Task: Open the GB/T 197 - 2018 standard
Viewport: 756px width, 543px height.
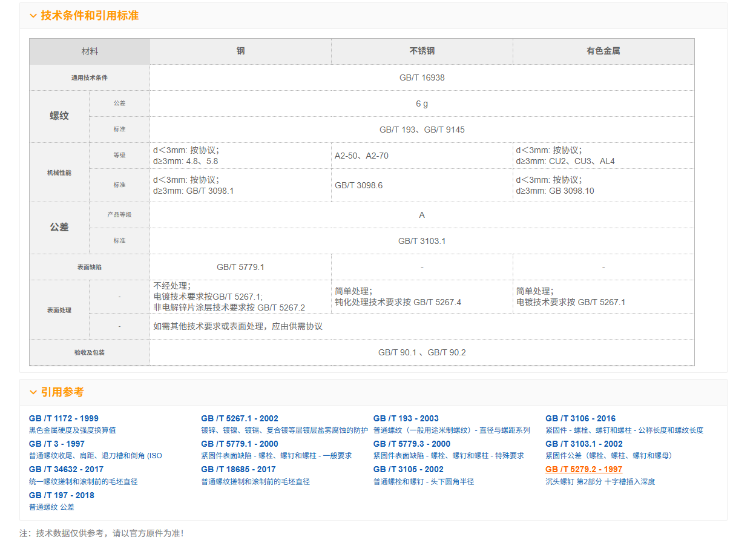Action: [61, 495]
